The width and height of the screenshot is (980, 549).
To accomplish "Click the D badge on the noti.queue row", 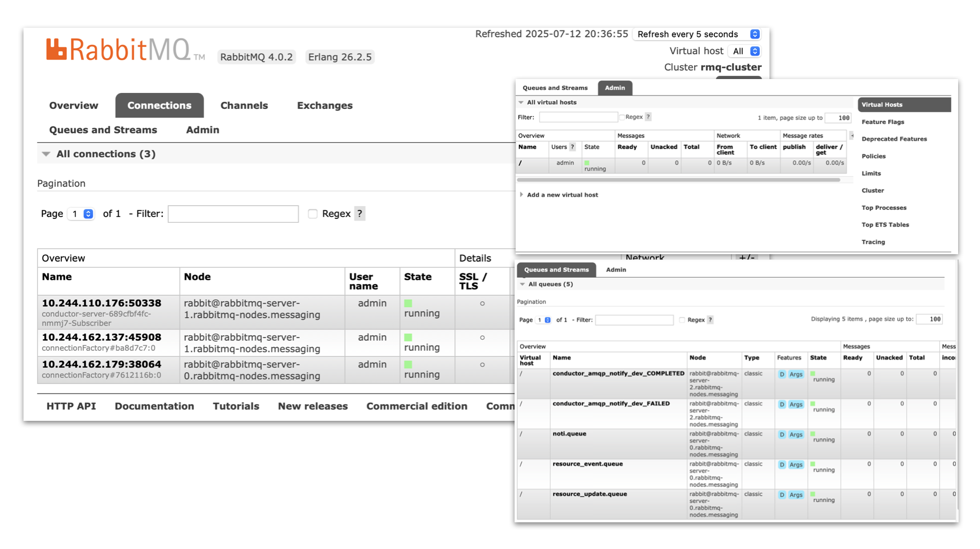I will [x=782, y=435].
